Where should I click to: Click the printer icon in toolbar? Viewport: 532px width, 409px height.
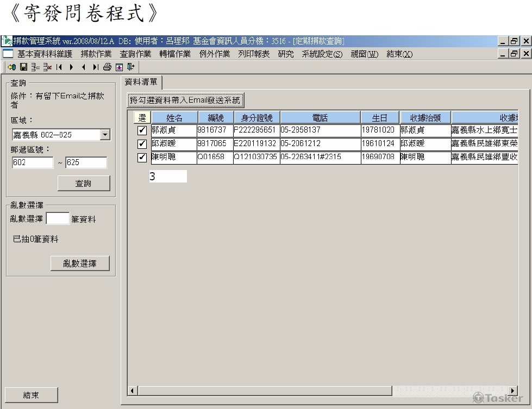pyautogui.click(x=107, y=67)
